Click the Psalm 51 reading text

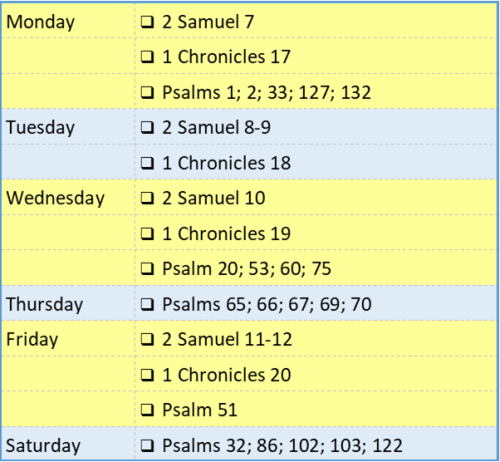(200, 410)
